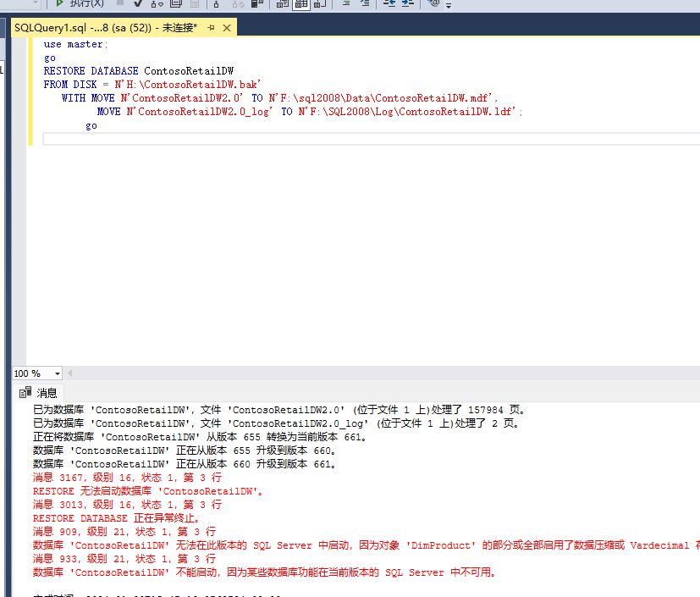Click the FROM DISK ContosoRetailDW.bak line

pyautogui.click(x=152, y=85)
